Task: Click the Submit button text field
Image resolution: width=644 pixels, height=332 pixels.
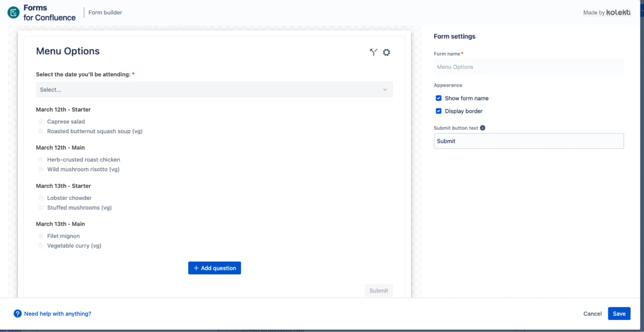Action: coord(529,141)
